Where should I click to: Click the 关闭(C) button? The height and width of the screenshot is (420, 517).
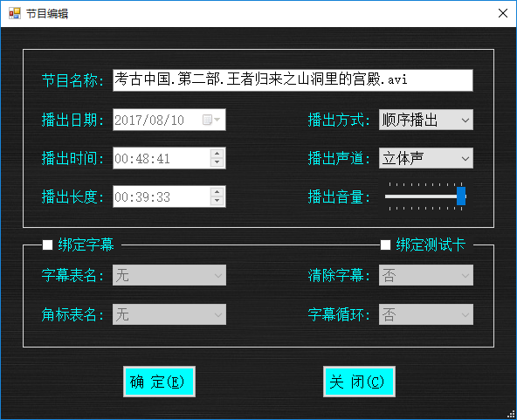click(359, 382)
